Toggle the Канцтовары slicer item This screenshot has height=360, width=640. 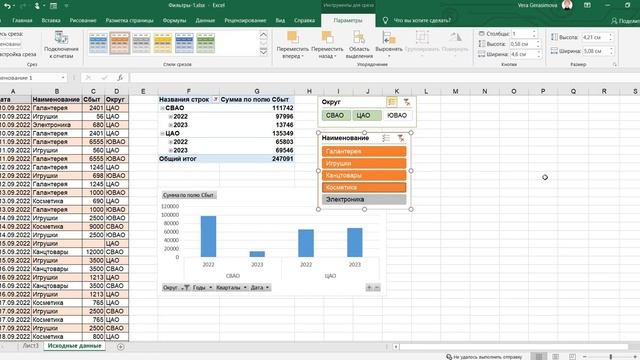click(x=364, y=176)
